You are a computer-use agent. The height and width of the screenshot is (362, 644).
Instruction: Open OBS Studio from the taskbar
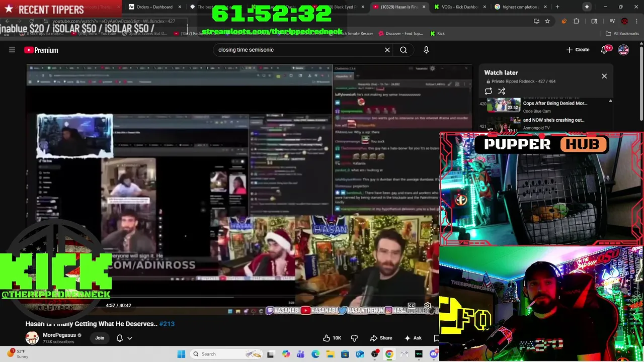(x=374, y=354)
